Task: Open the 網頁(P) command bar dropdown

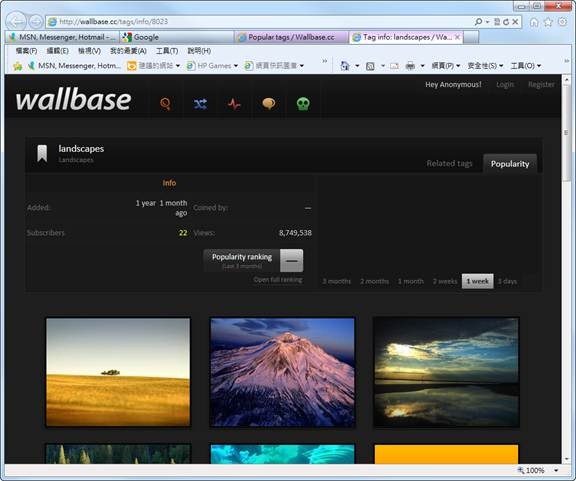Action: (x=446, y=66)
